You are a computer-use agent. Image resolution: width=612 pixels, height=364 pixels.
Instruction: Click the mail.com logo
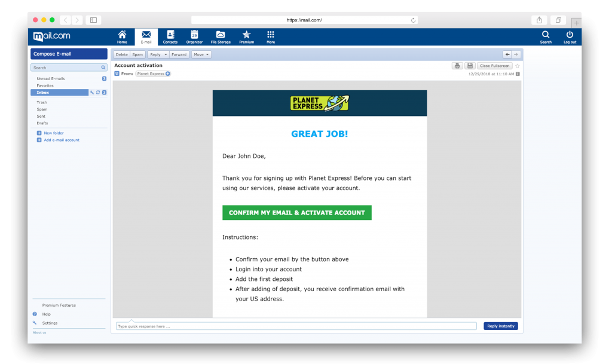(x=52, y=36)
